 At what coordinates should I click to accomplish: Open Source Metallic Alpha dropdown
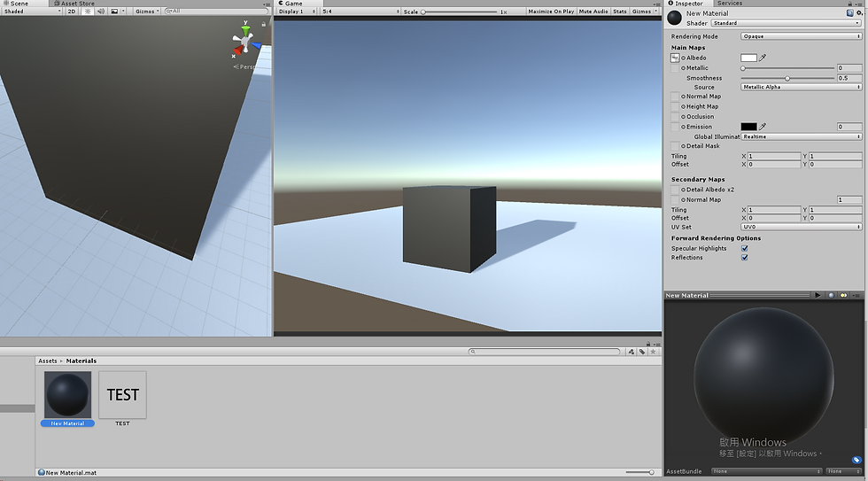(x=801, y=87)
